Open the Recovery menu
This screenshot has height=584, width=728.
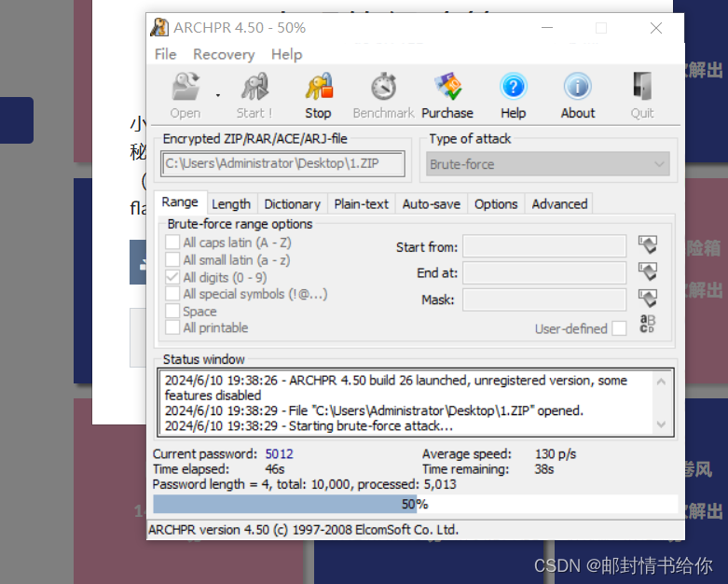point(224,54)
